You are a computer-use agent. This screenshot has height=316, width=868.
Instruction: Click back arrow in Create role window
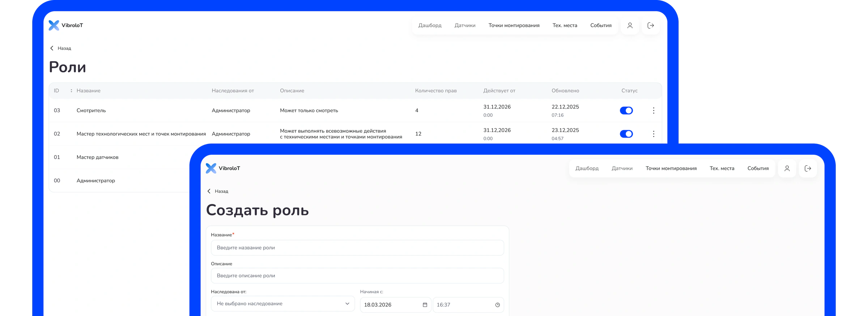pyautogui.click(x=209, y=191)
